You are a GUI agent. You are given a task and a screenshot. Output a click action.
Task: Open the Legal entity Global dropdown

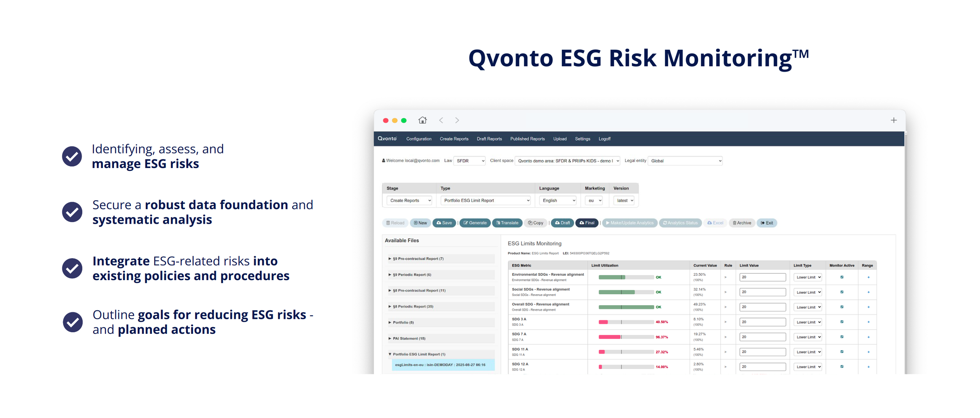click(x=685, y=161)
